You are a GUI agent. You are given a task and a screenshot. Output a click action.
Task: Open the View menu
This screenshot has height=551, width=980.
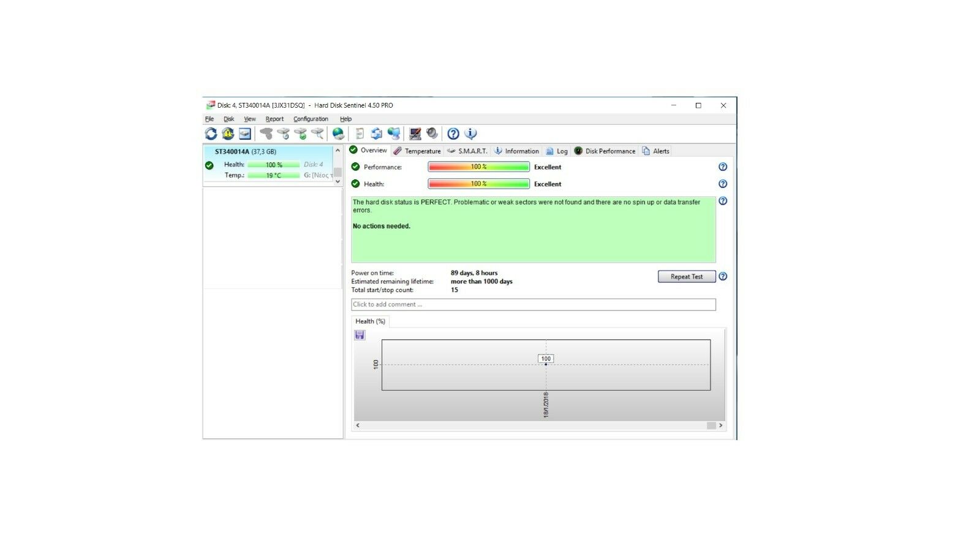click(250, 119)
